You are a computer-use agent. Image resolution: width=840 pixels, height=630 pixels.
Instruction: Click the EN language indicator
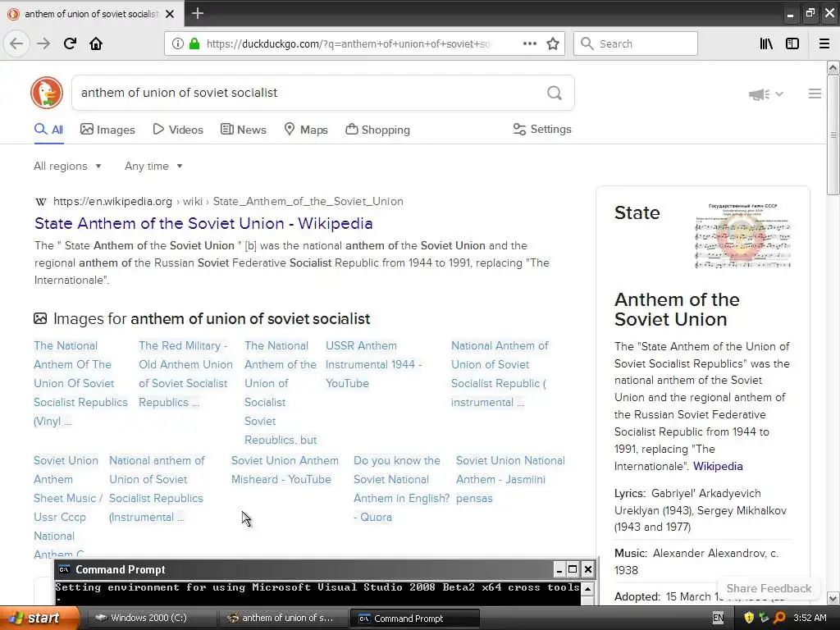[x=719, y=618]
